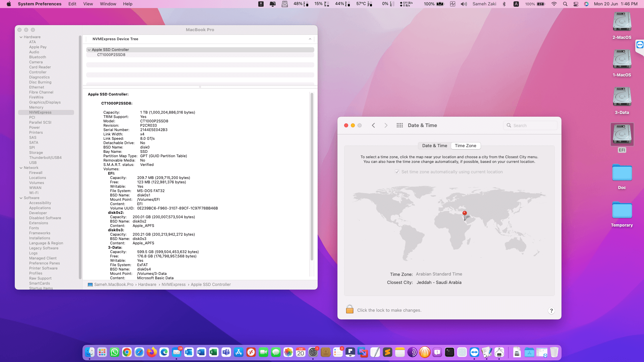Open Control Center in menu bar

pyautogui.click(x=576, y=4)
